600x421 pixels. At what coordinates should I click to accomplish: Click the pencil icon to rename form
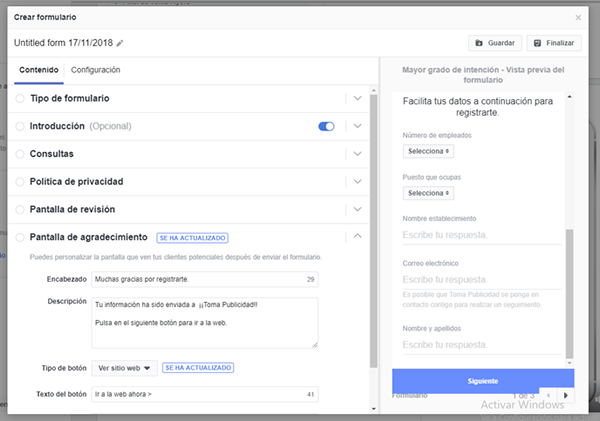[121, 43]
